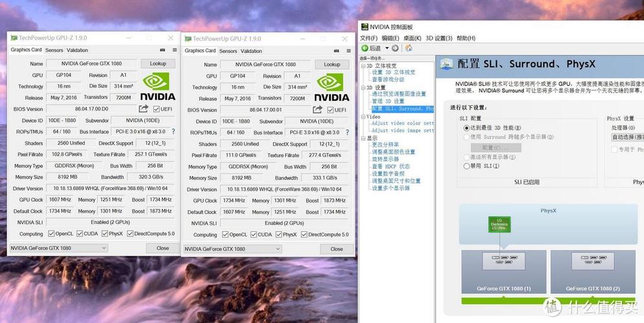Open the hamburger menu icon in left GPU-Z window
This screenshot has width=644, height=323.
(x=175, y=50)
